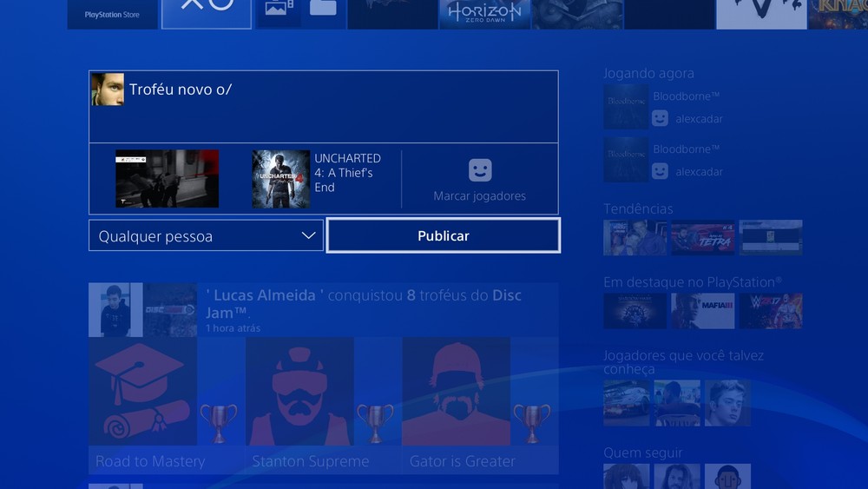Open Lucas Almeida's profile picture
The width and height of the screenshot is (868, 489).
(x=115, y=310)
